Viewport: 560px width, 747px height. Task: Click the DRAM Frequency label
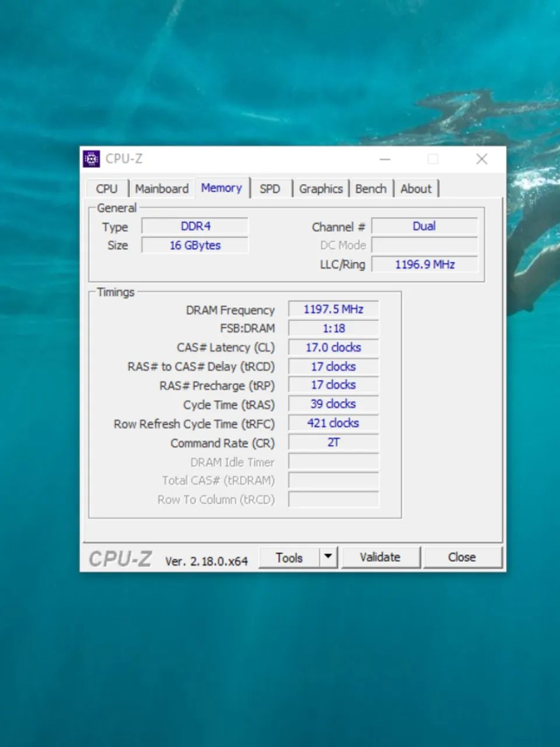pyautogui.click(x=230, y=310)
